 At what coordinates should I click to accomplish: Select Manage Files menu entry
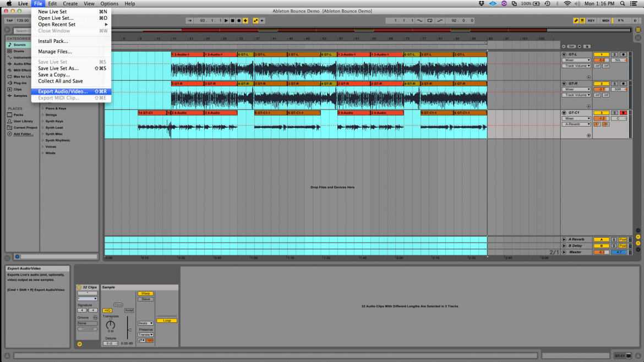pos(71,52)
